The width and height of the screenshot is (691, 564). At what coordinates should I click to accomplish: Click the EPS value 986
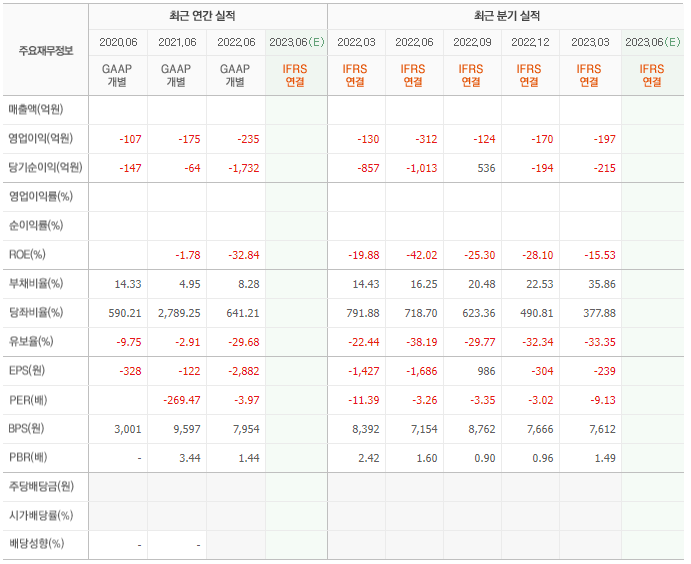[x=487, y=371]
